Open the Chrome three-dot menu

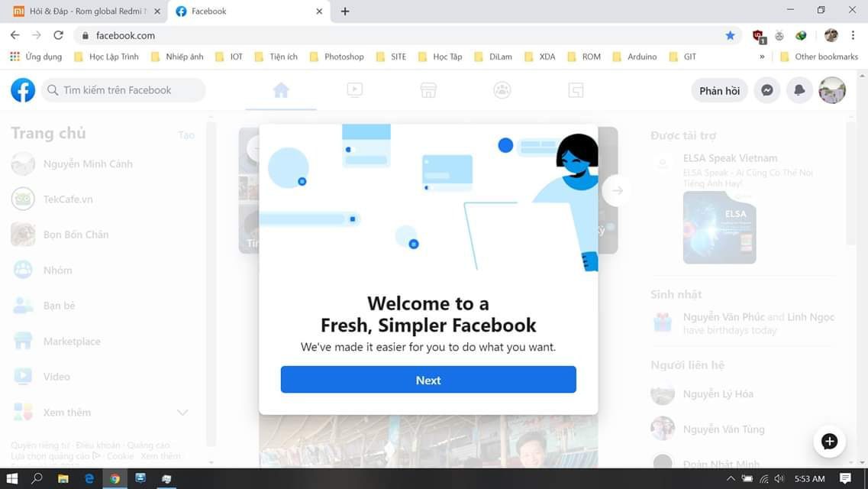coord(853,35)
